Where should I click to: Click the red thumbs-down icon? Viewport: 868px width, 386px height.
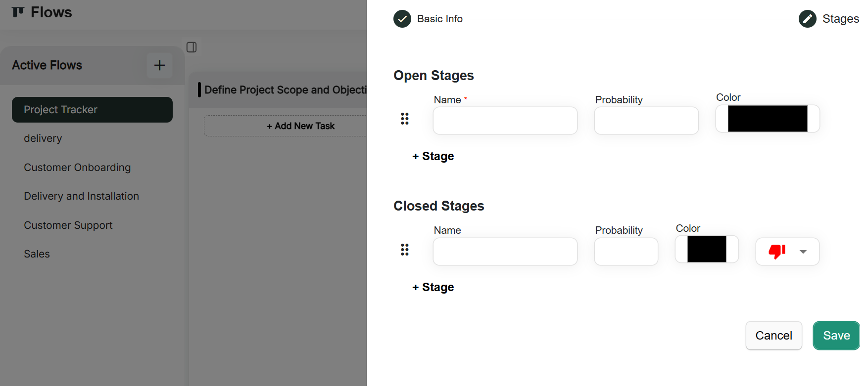(777, 252)
